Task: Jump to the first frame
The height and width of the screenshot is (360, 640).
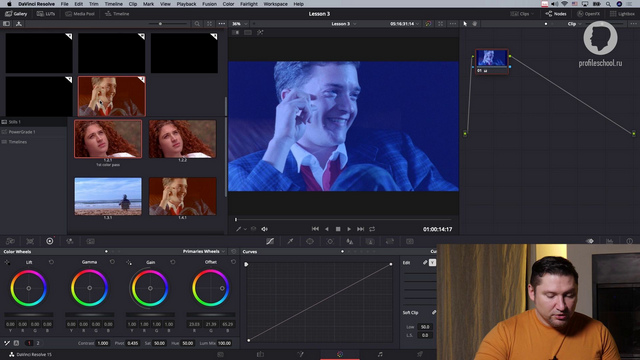Action: pyautogui.click(x=315, y=229)
